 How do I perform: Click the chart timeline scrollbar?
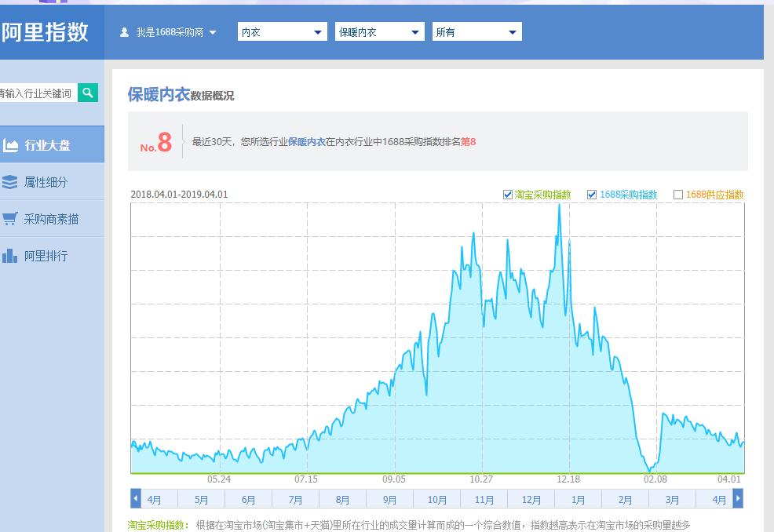pos(436,497)
